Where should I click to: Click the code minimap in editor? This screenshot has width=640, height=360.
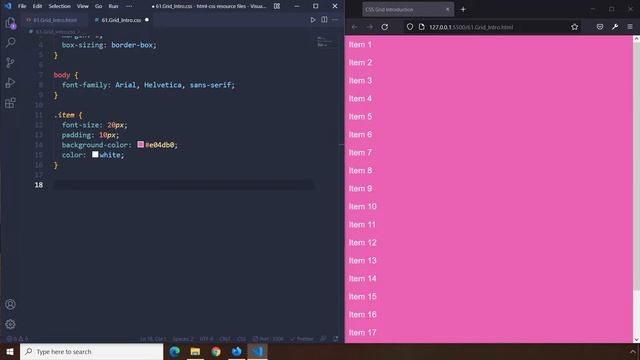(x=327, y=42)
